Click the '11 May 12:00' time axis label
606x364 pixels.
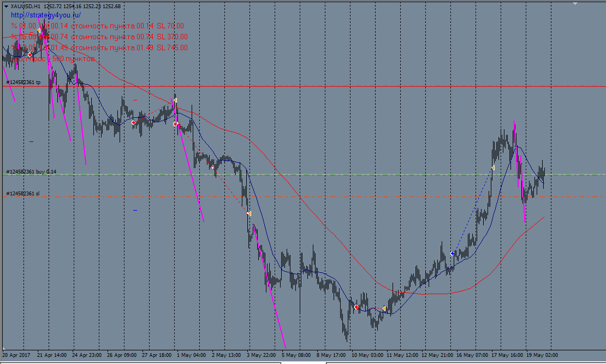pyautogui.click(x=402, y=355)
